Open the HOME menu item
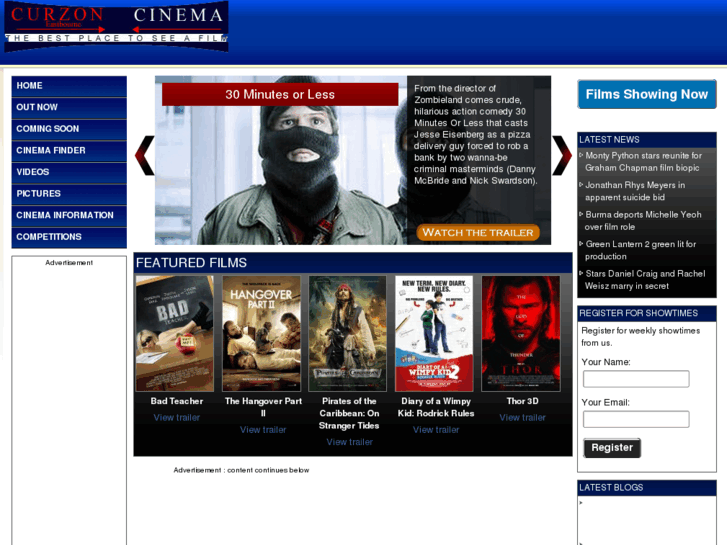This screenshot has height=545, width=727. (69, 86)
